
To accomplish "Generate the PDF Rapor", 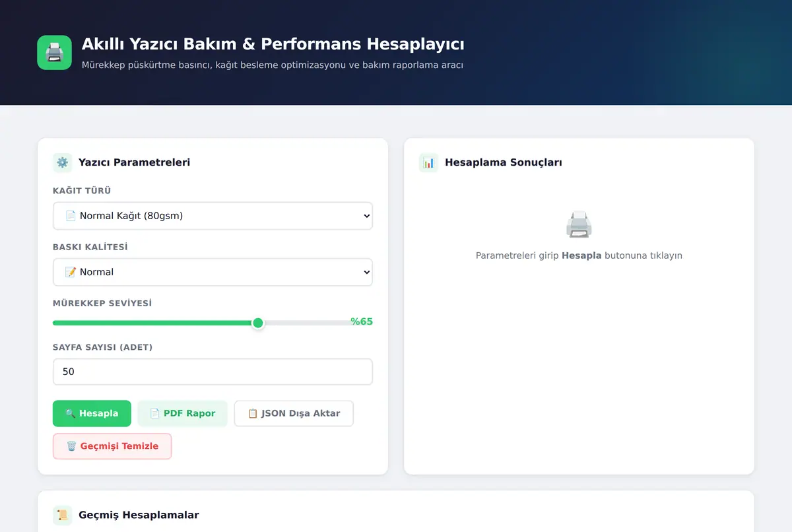I will (182, 413).
